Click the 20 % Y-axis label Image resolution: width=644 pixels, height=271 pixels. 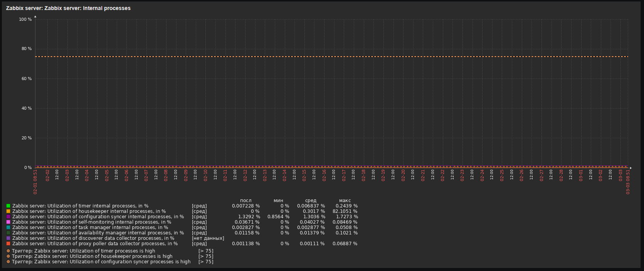27,138
